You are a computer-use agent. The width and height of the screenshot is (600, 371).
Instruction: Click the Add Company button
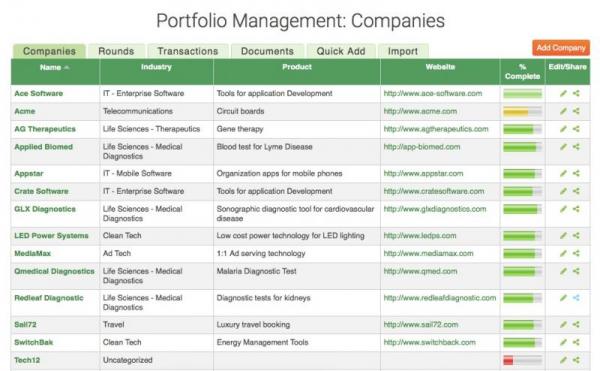click(561, 48)
